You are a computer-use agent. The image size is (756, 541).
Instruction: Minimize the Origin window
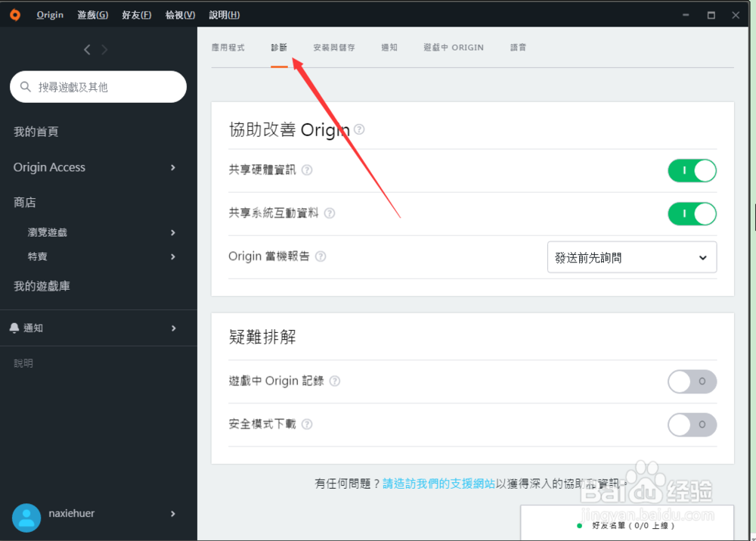click(686, 15)
